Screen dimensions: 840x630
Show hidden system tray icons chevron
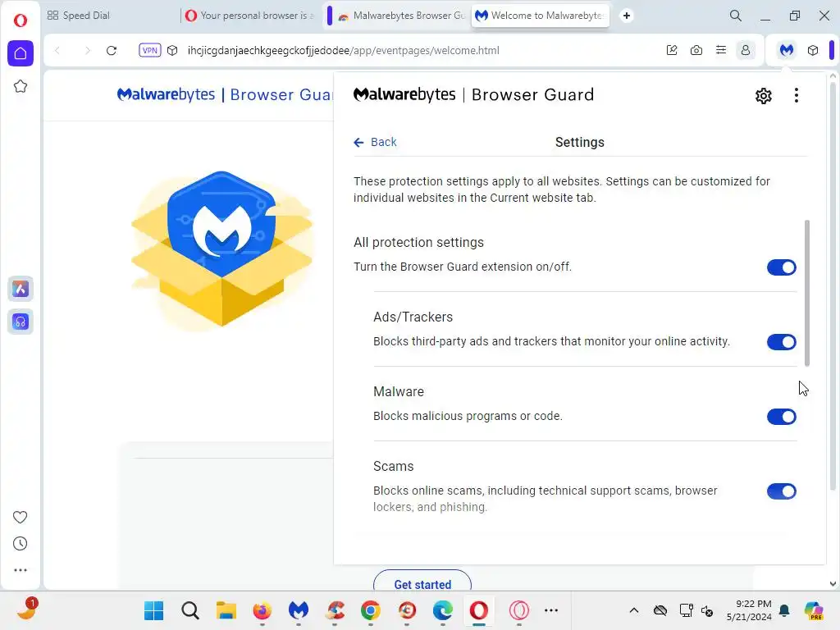click(x=634, y=610)
